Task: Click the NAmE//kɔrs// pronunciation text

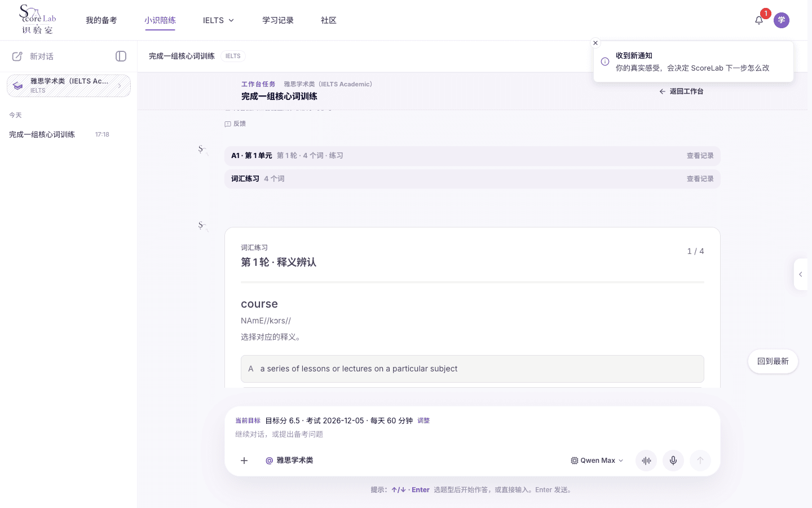Action: tap(266, 321)
